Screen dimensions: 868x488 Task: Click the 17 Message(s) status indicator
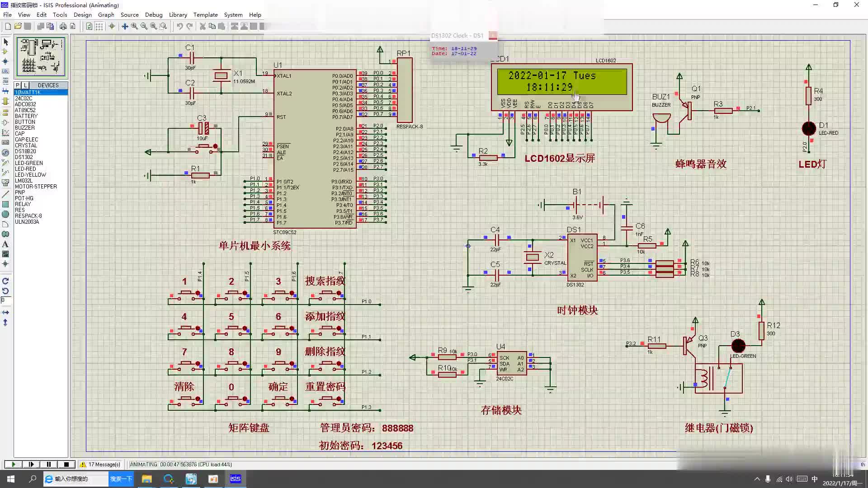tap(100, 464)
